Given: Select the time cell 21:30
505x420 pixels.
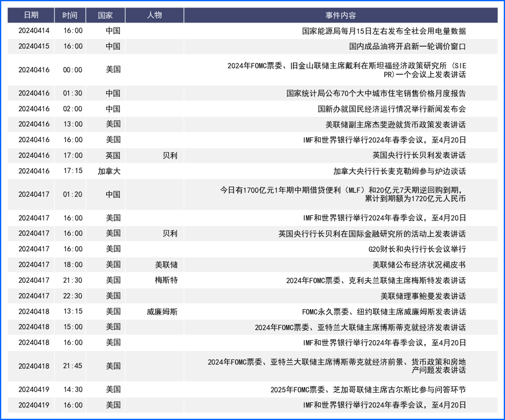Looking at the screenshot, I should (73, 280).
